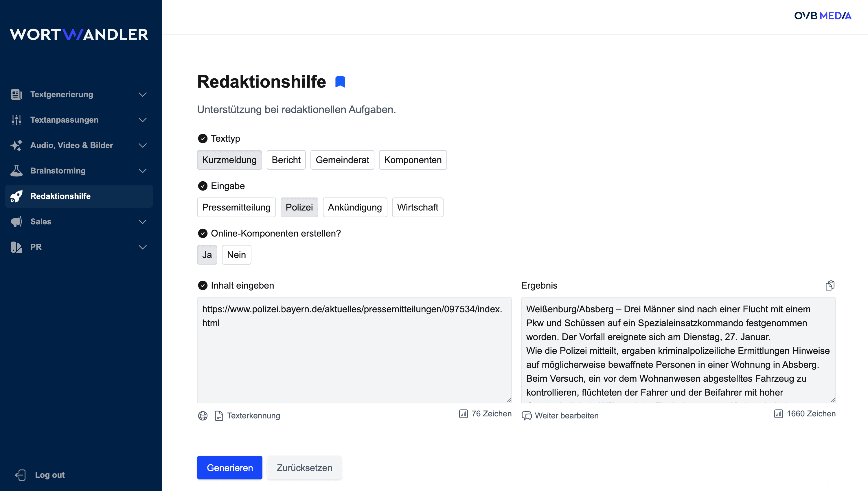This screenshot has width=868, height=491.
Task: Collapse the Sales section chevron
Action: tap(143, 221)
